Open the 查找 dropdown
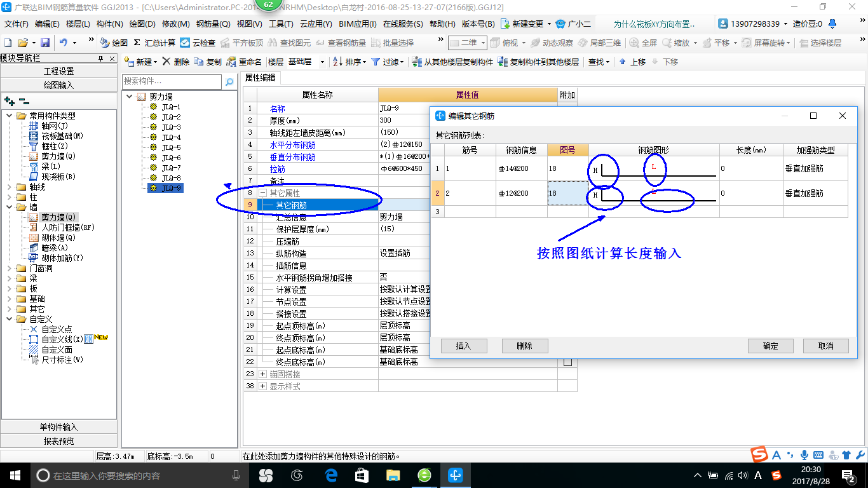 (x=599, y=62)
